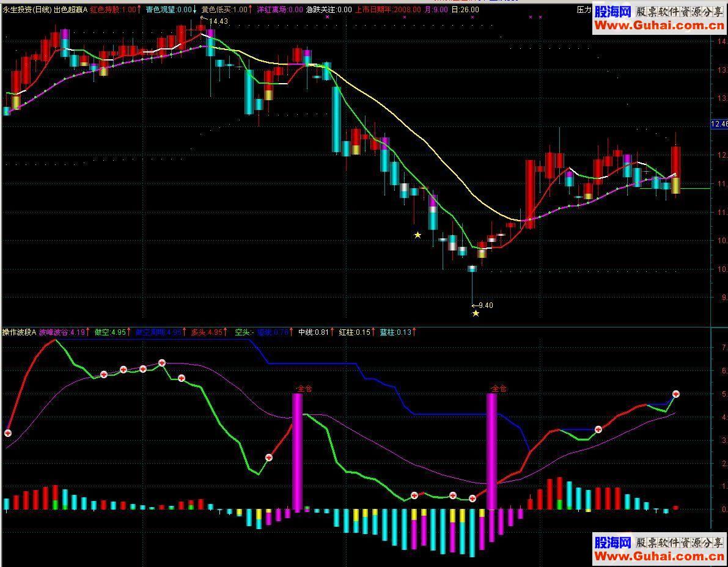Click the yellow star below the 9.40 low

pos(476,313)
